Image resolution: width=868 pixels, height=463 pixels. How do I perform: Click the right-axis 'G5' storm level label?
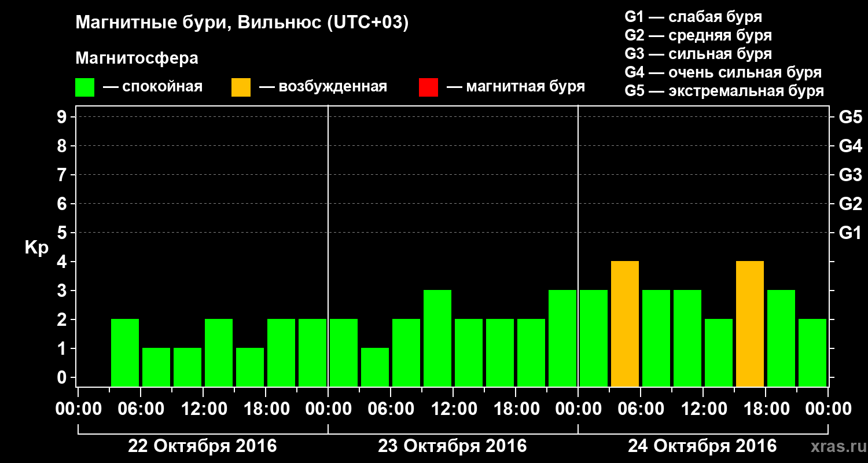(x=850, y=117)
